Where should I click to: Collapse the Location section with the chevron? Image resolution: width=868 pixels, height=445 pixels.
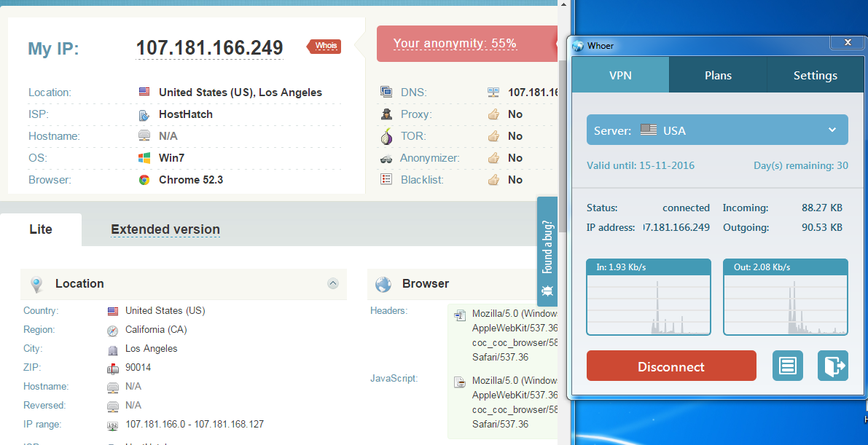(332, 283)
